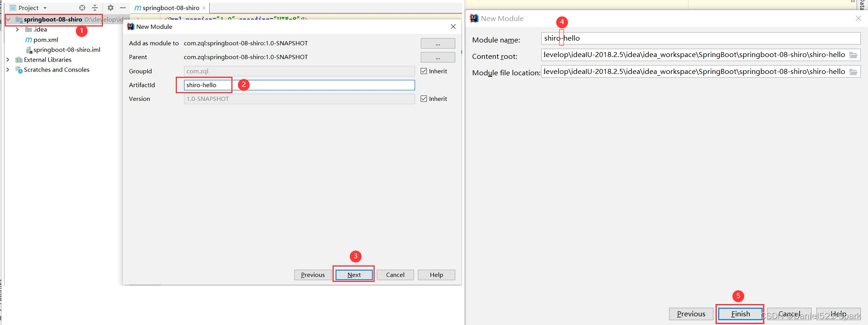Click Previous in the right New Module dialog
The image size is (868, 325).
691,314
